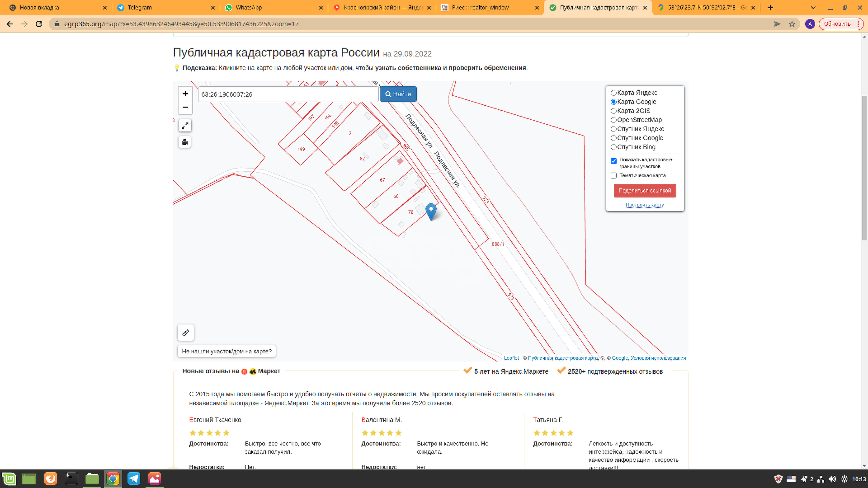Screen dimensions: 868x488
Task: Click the print map icon
Action: 184,142
